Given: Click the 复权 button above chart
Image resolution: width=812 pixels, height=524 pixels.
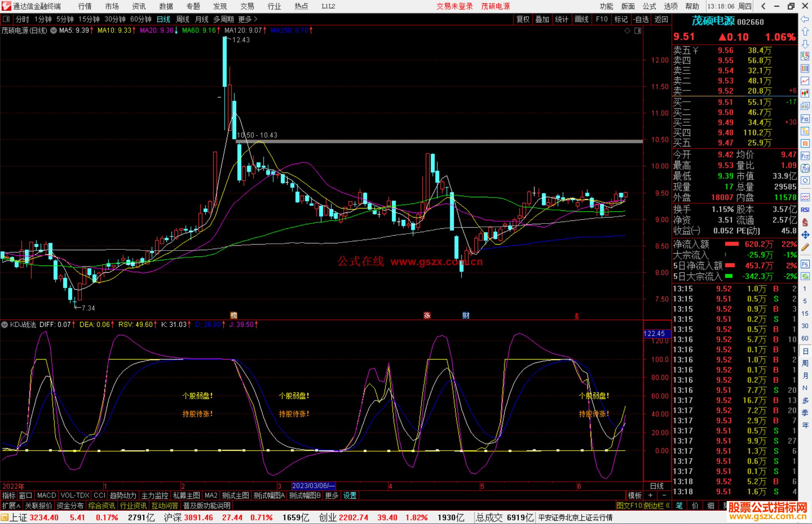Looking at the screenshot, I should [x=523, y=19].
